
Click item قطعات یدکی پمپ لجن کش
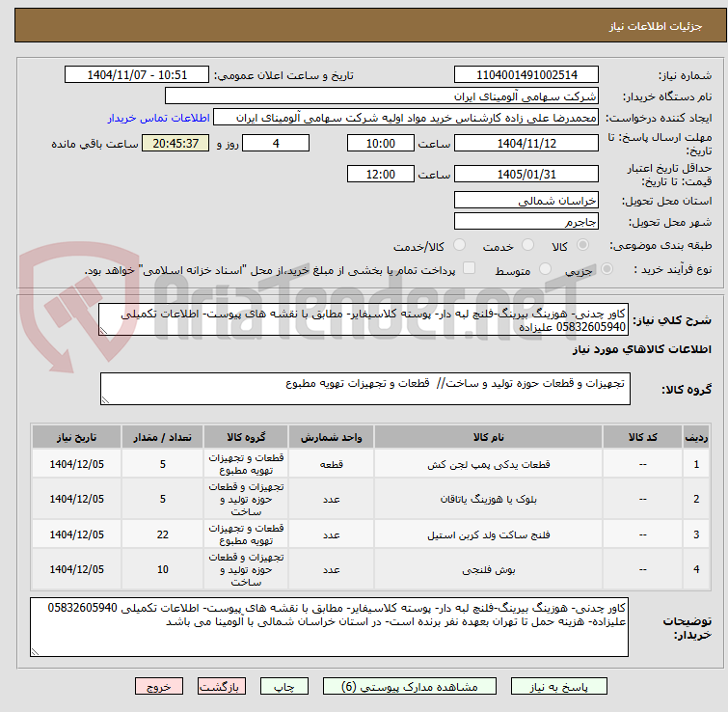click(488, 464)
